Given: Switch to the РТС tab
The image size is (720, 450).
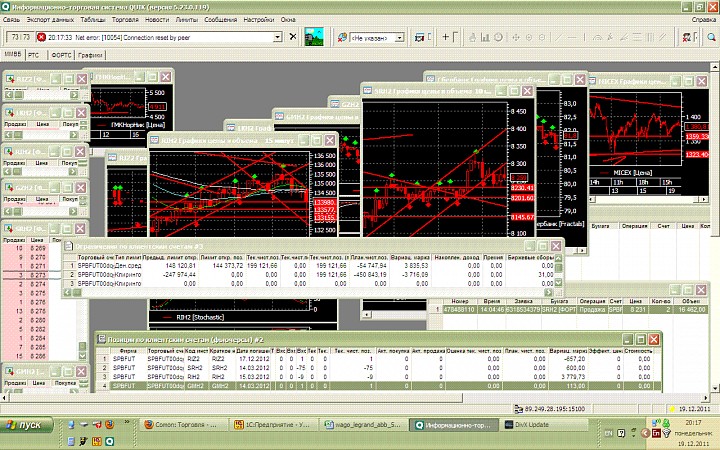Looking at the screenshot, I should click(34, 55).
